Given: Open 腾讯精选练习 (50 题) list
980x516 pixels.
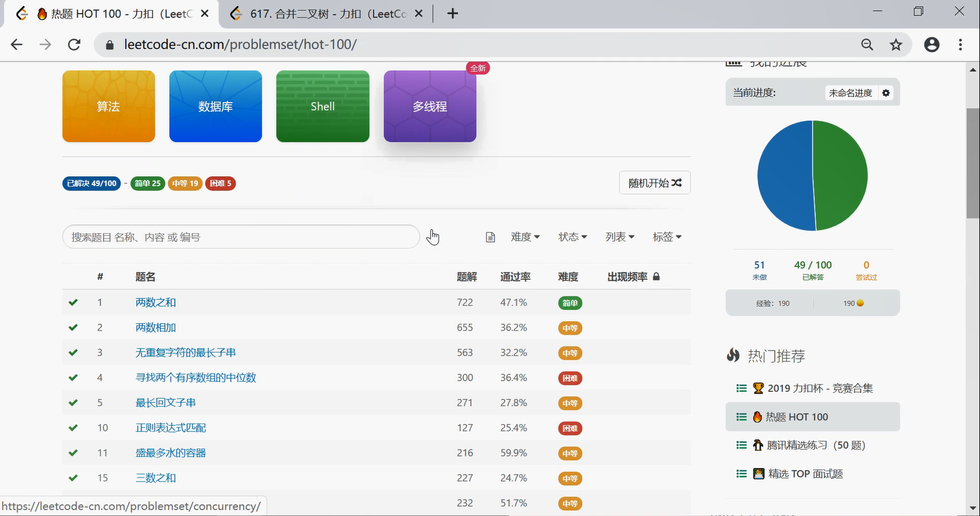Looking at the screenshot, I should 813,445.
